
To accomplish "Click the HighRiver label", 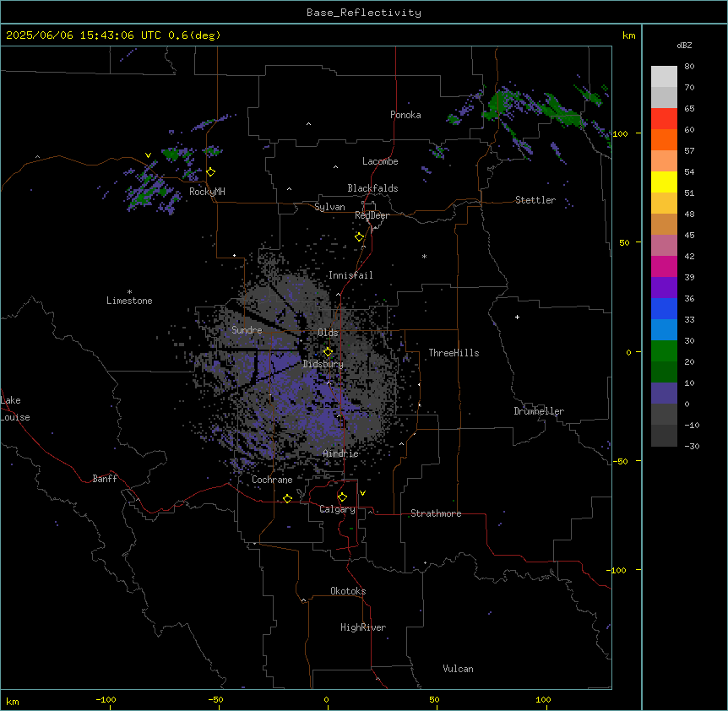I will [x=363, y=627].
